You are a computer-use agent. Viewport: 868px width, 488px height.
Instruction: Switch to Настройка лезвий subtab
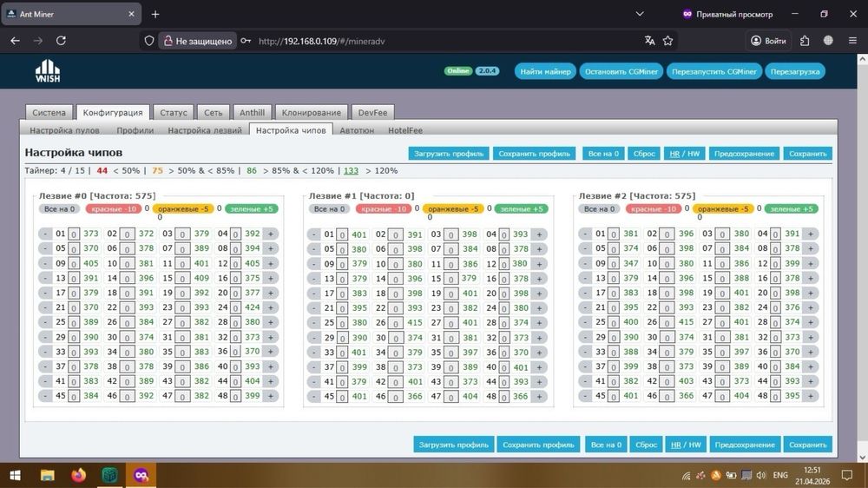205,130
